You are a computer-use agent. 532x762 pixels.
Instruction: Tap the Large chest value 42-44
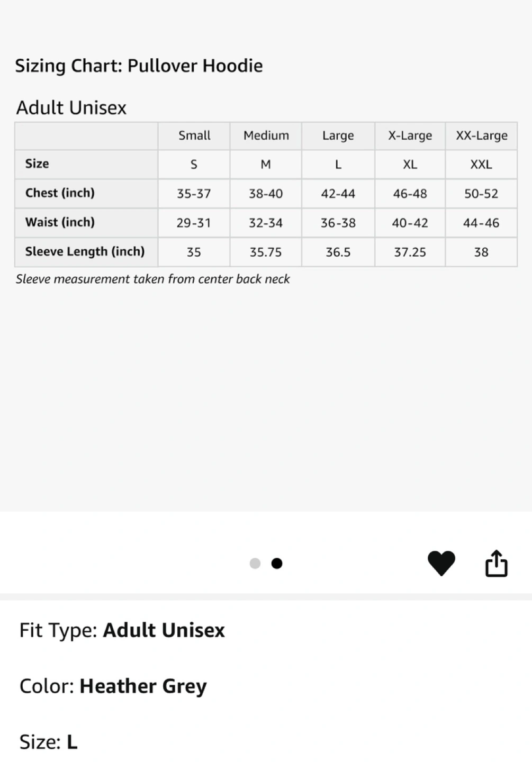[x=338, y=194]
